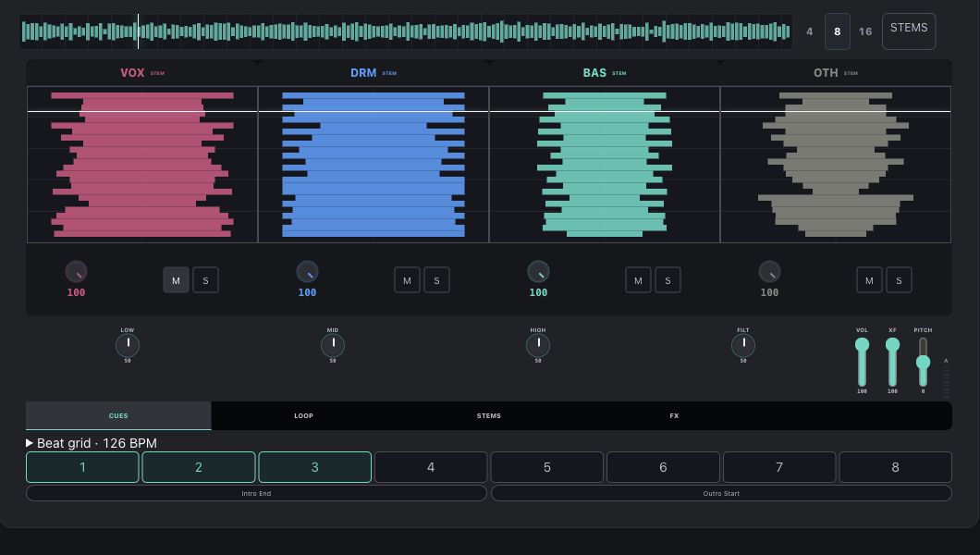Click the VOX stem waveform

click(142, 165)
